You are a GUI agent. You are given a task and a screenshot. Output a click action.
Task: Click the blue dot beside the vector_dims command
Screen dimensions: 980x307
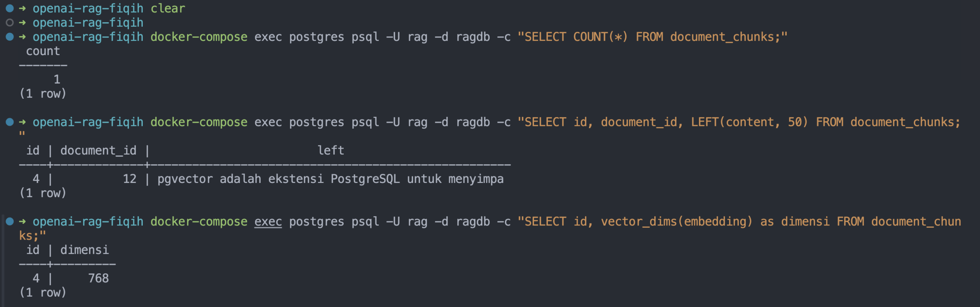10,221
